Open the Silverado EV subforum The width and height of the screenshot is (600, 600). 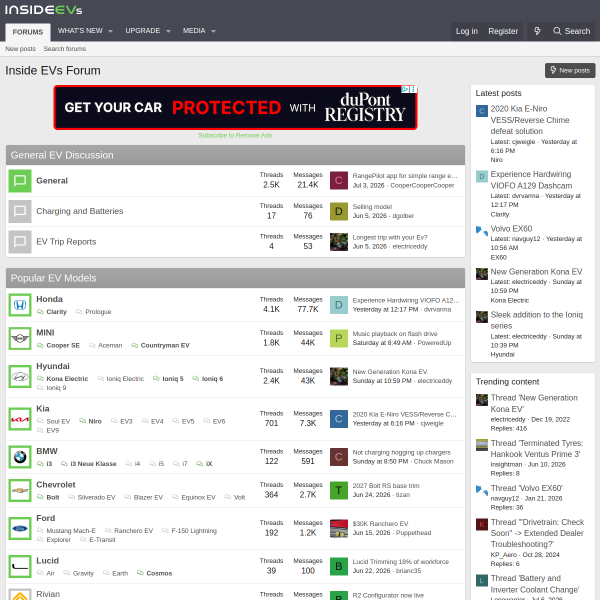point(96,497)
